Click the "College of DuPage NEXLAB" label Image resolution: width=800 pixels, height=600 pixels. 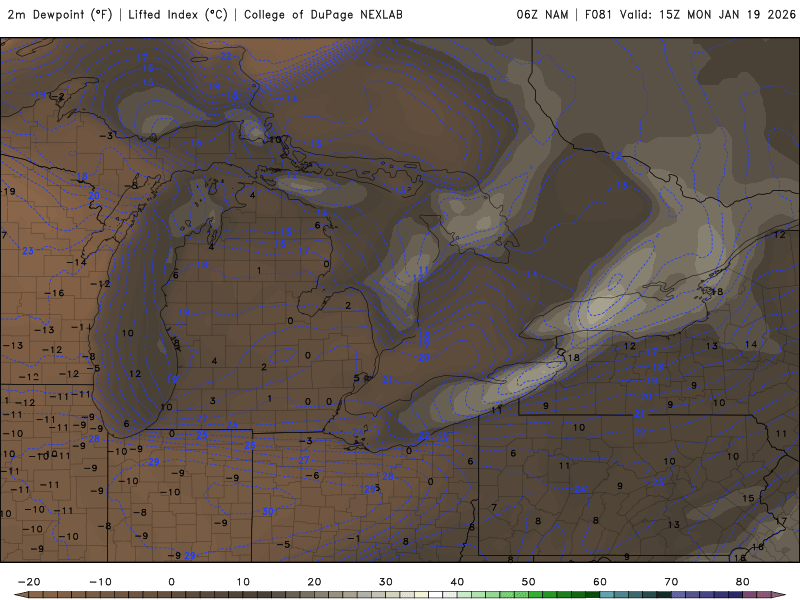click(323, 15)
